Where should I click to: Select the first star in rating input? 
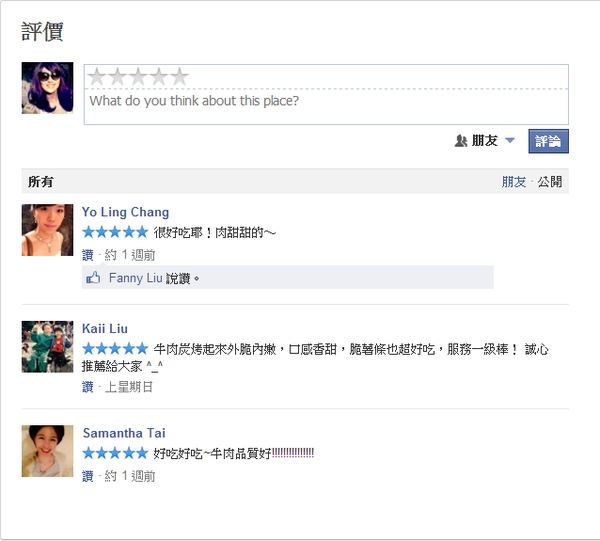(98, 77)
